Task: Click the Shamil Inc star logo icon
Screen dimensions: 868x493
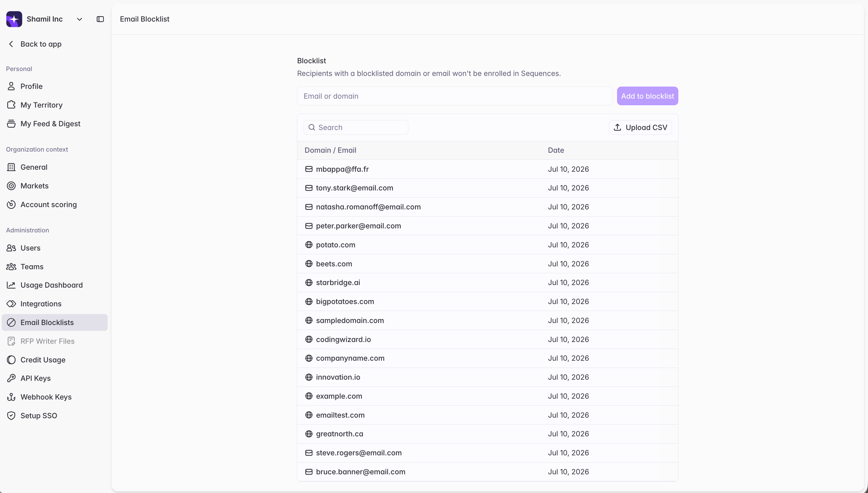Action: pyautogui.click(x=14, y=19)
